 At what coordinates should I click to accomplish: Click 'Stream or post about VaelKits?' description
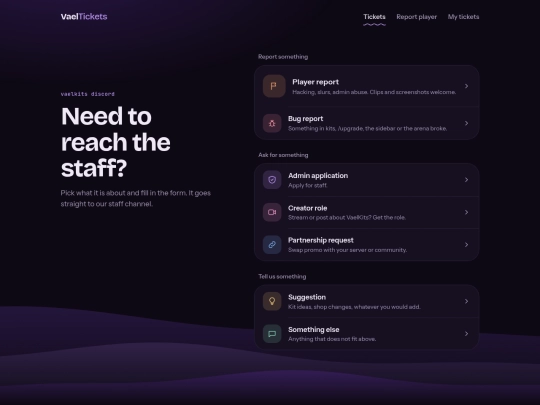347,217
